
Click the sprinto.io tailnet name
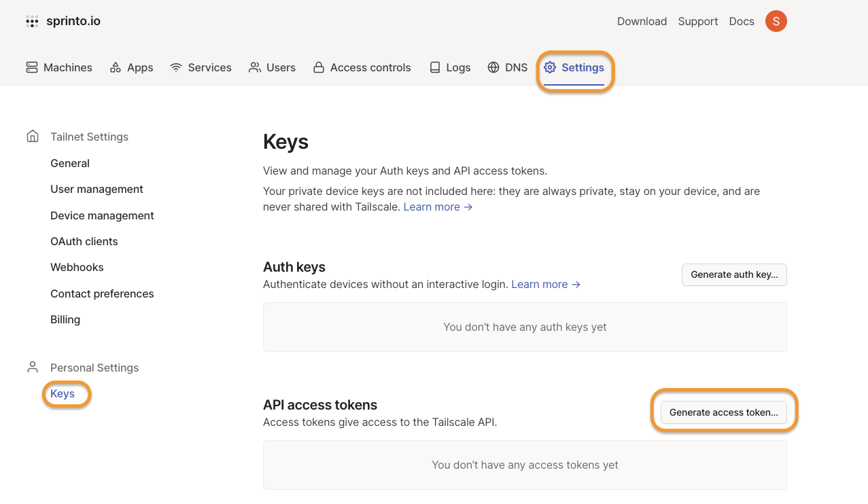73,21
